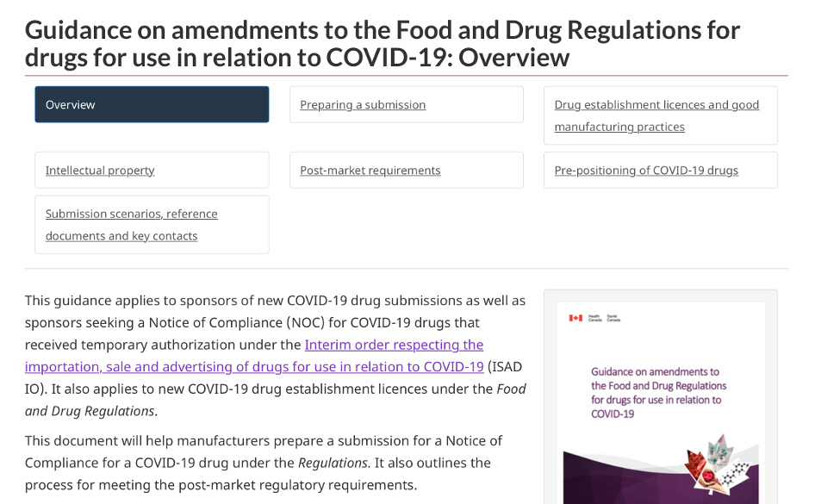Click the Canadian flag icon on the document cover
The height and width of the screenshot is (504, 815).
click(x=575, y=318)
